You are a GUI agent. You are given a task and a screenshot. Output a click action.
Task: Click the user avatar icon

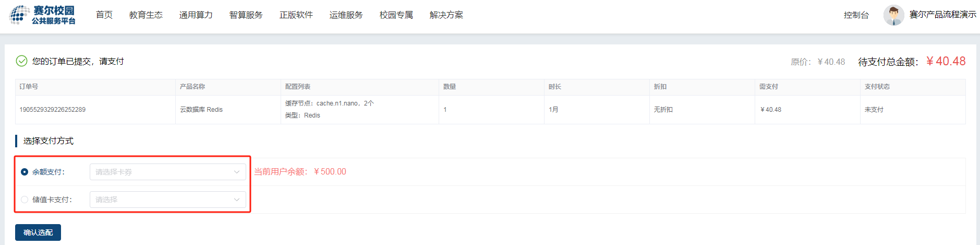click(893, 15)
